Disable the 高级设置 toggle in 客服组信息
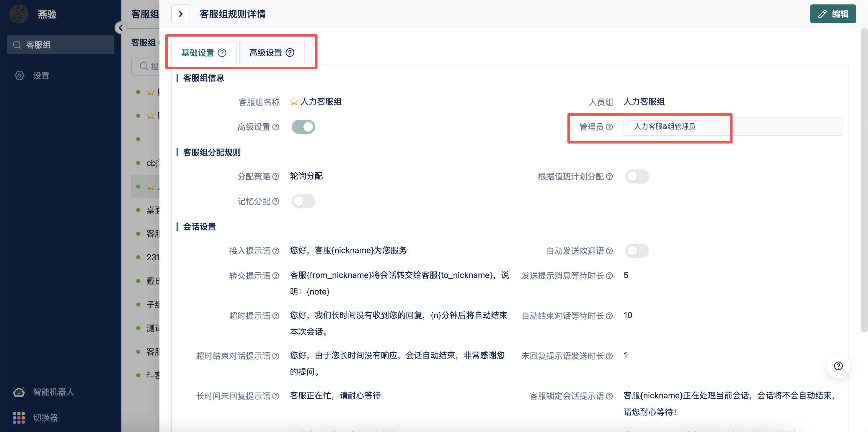 click(x=303, y=127)
